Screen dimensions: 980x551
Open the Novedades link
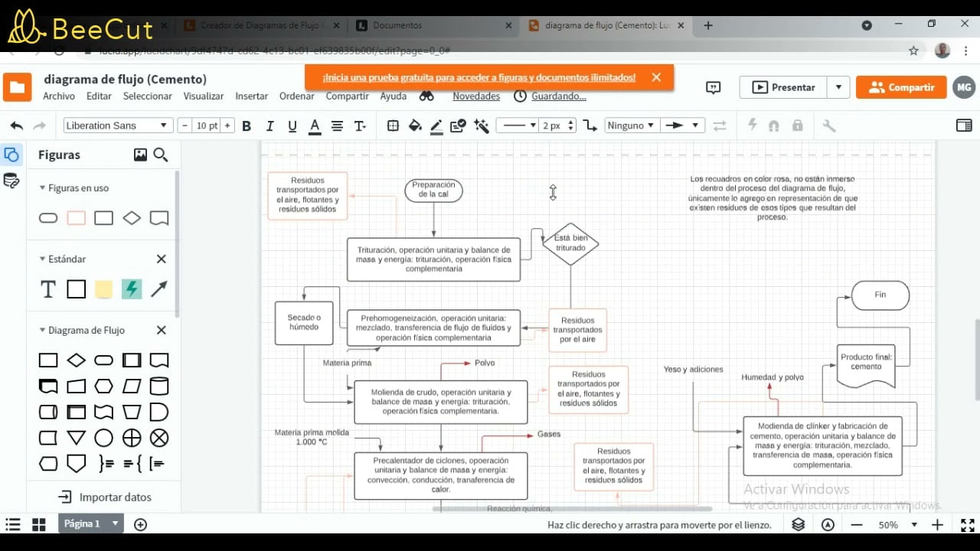click(476, 96)
